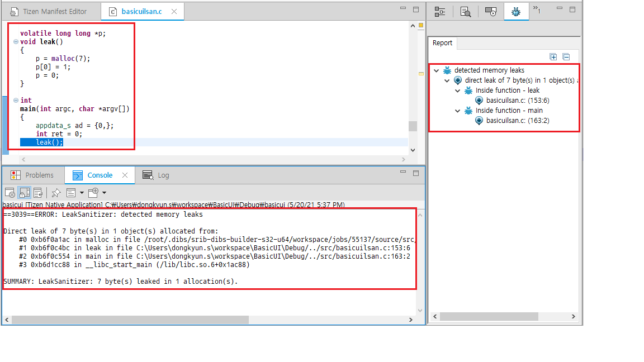The image size is (644, 362).
Task: Collapse all report tree nodes
Action: pos(566,57)
